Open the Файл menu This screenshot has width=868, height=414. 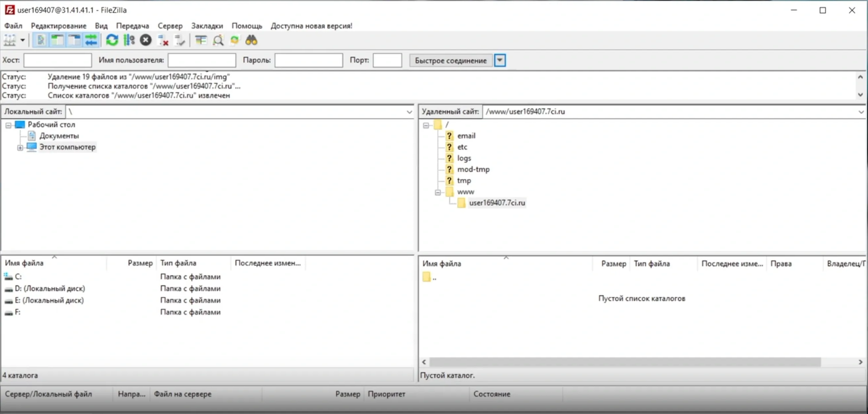click(13, 26)
